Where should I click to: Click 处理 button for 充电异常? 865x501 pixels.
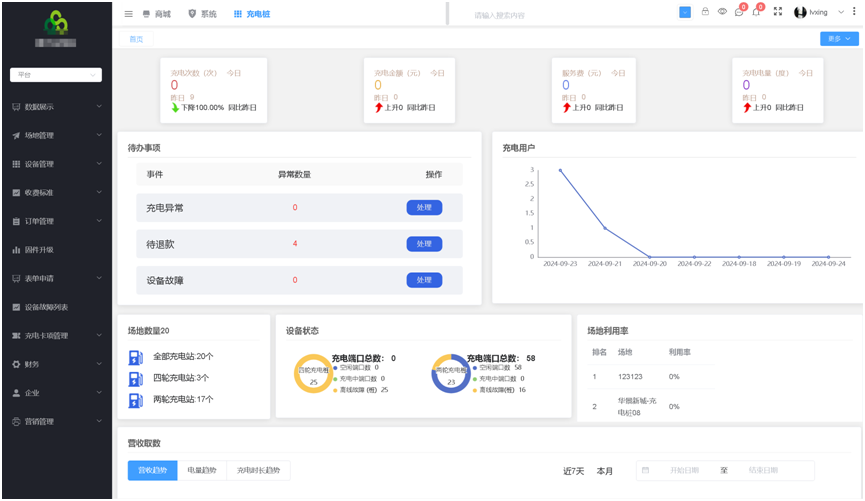pyautogui.click(x=424, y=207)
